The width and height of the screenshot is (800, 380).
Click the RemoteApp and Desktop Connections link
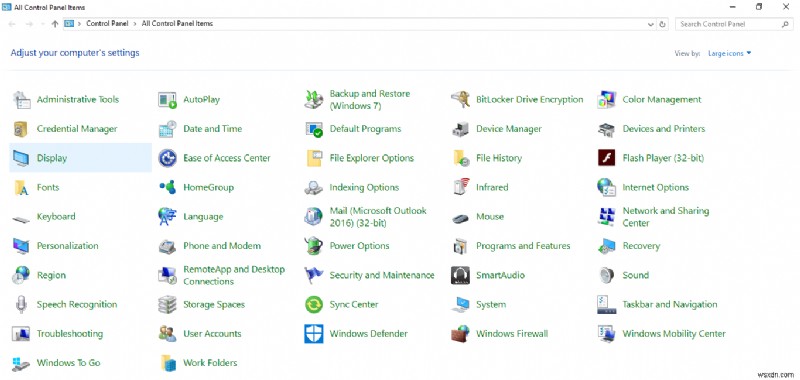[234, 275]
